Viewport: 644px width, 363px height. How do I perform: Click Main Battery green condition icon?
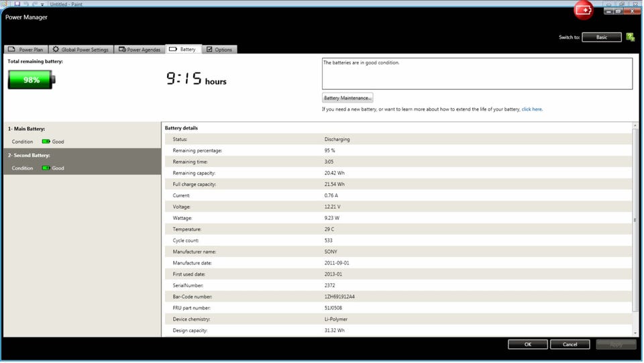[x=46, y=142]
